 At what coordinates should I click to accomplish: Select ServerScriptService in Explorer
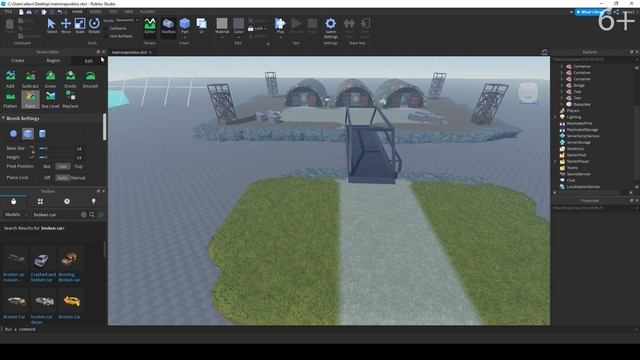(x=582, y=136)
